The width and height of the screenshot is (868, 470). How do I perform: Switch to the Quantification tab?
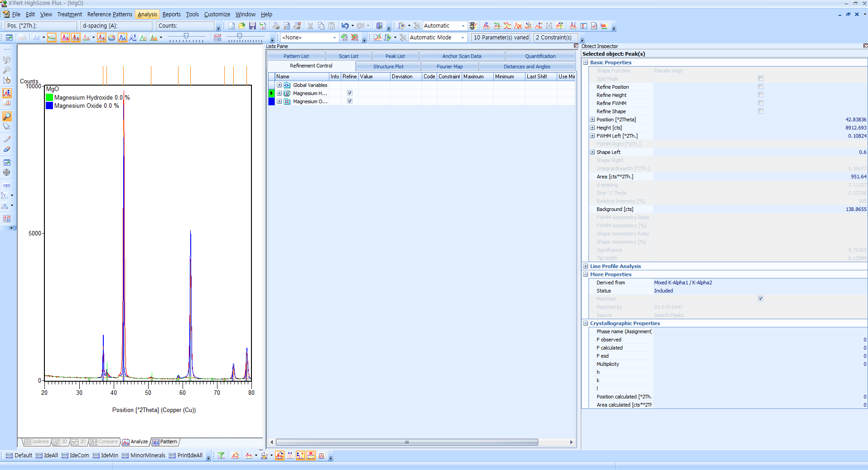540,56
